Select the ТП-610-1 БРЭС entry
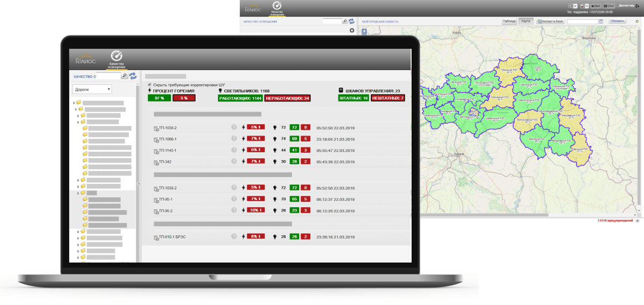644x305 pixels. 172,236
